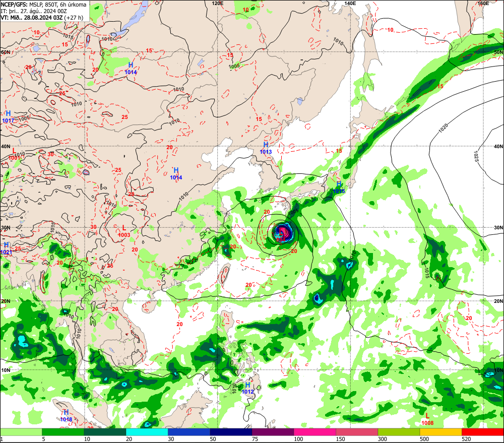Screen dimensions: 504x443
Task: Click the light green 1–5 legend swatch
Action: click(x=21, y=432)
